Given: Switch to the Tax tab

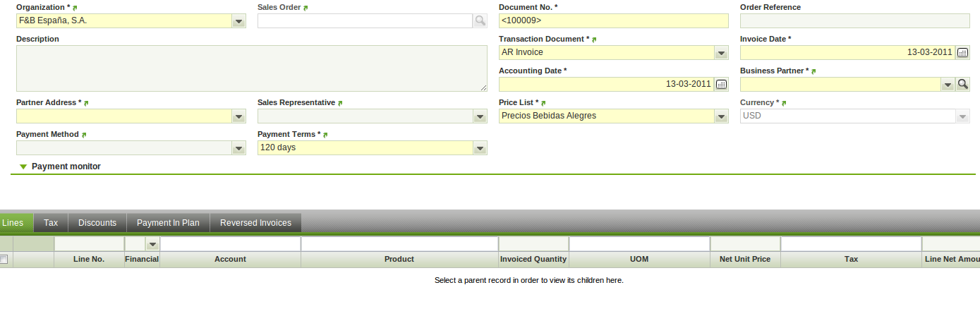Looking at the screenshot, I should click(51, 223).
